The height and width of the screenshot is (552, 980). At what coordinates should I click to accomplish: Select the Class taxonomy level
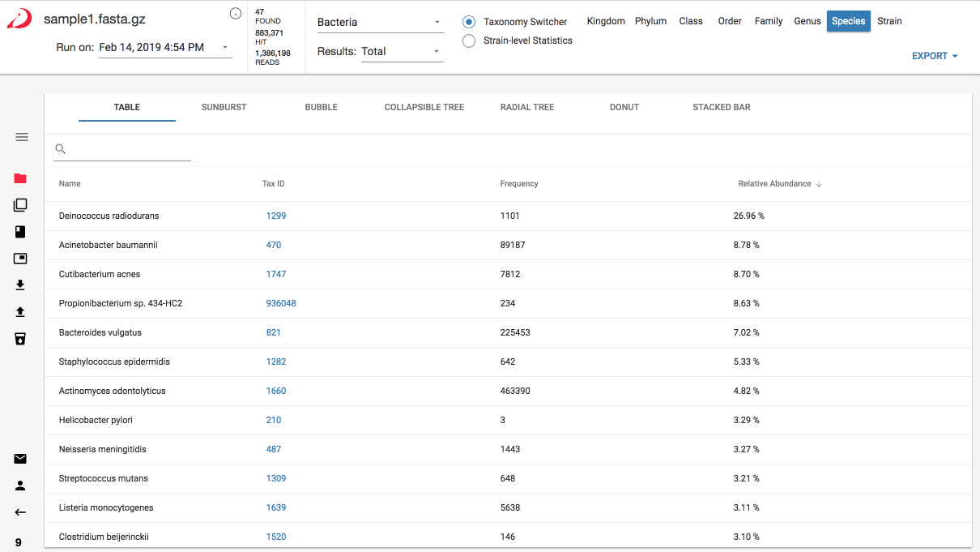(691, 21)
